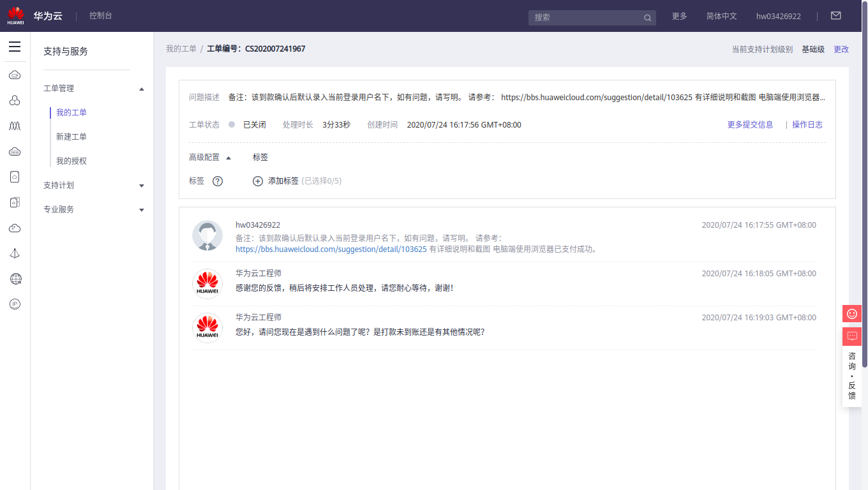The image size is (868, 490).
Task: Open 更多提交信息
Action: tap(750, 124)
